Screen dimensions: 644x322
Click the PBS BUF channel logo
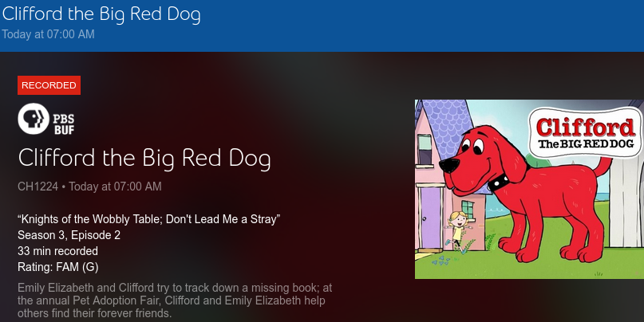point(45,120)
